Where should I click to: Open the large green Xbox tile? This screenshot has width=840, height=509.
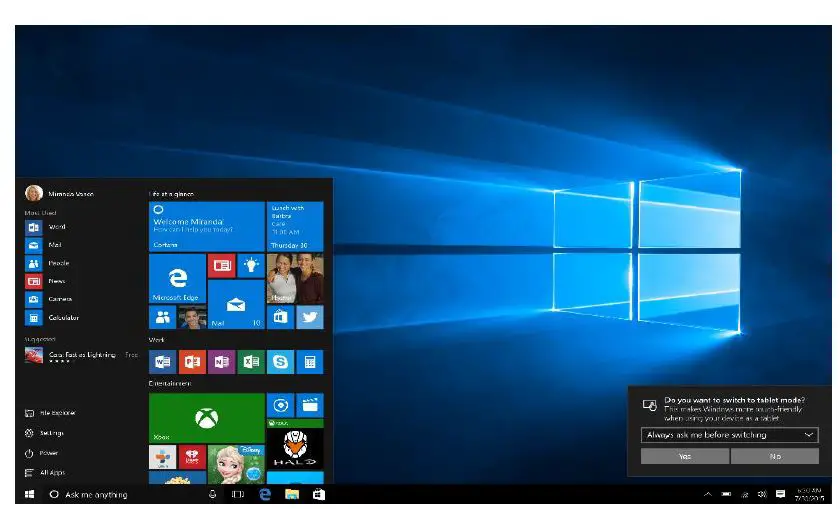(x=207, y=418)
